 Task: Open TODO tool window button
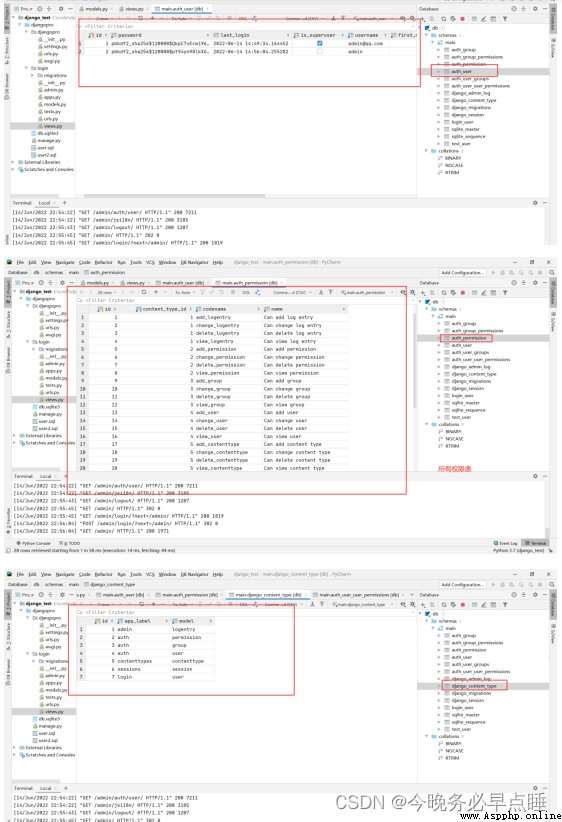click(70, 544)
